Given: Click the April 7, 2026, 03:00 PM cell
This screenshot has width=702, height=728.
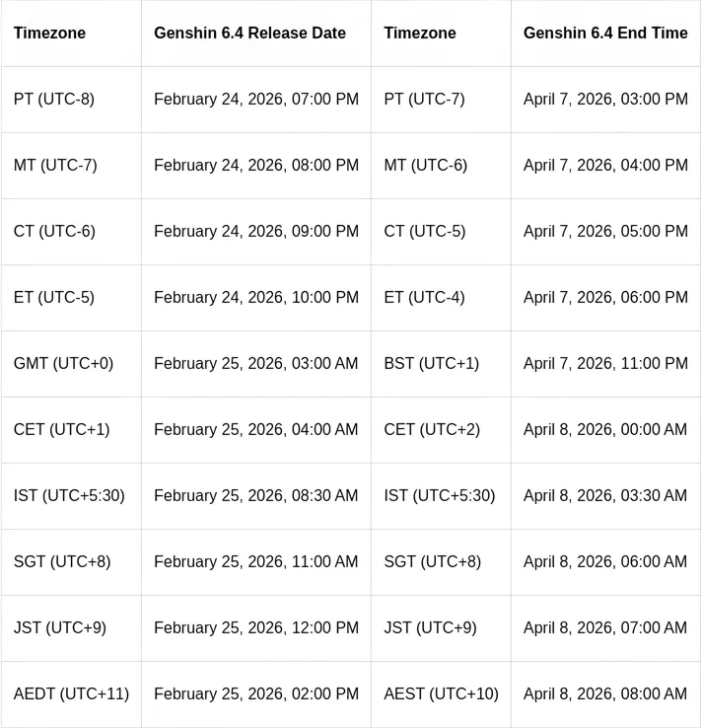Looking at the screenshot, I should (x=605, y=100).
